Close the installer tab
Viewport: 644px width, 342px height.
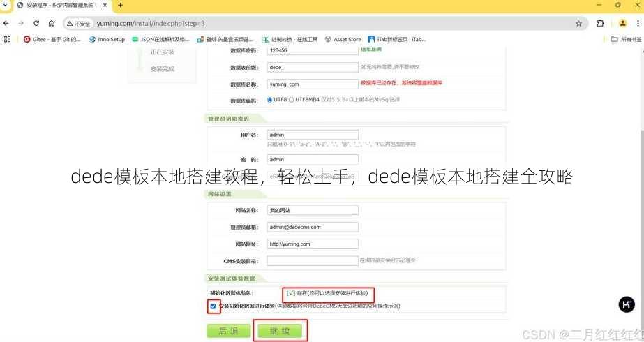click(105, 6)
